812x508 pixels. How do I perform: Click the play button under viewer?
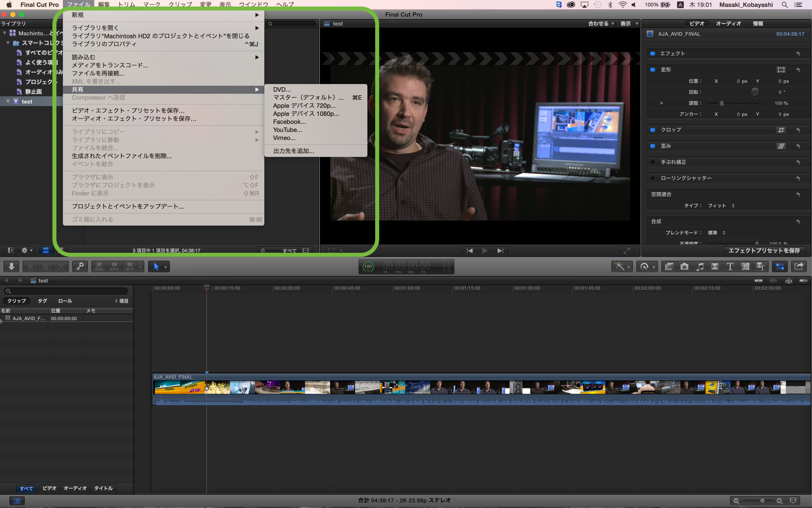(x=485, y=251)
